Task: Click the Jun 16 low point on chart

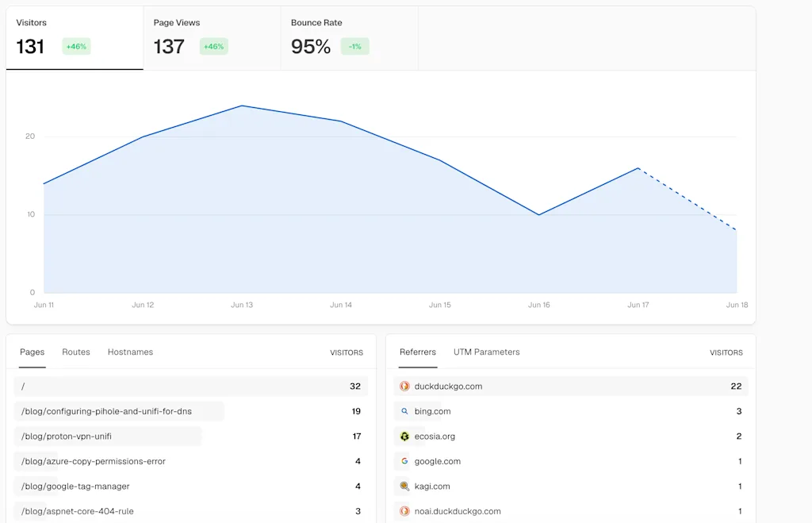Action: (539, 214)
